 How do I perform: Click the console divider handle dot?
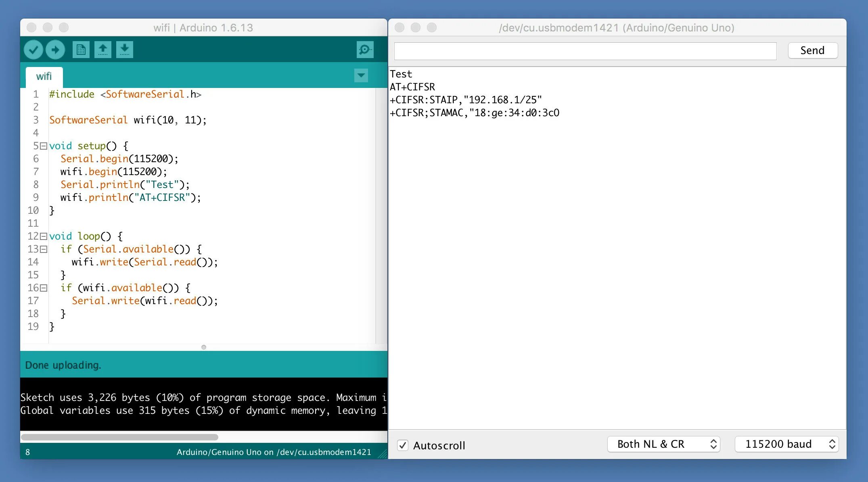(x=204, y=347)
